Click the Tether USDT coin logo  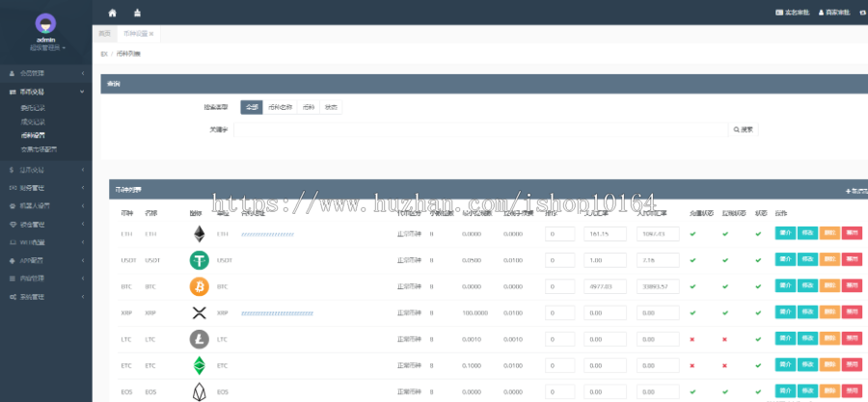[200, 260]
